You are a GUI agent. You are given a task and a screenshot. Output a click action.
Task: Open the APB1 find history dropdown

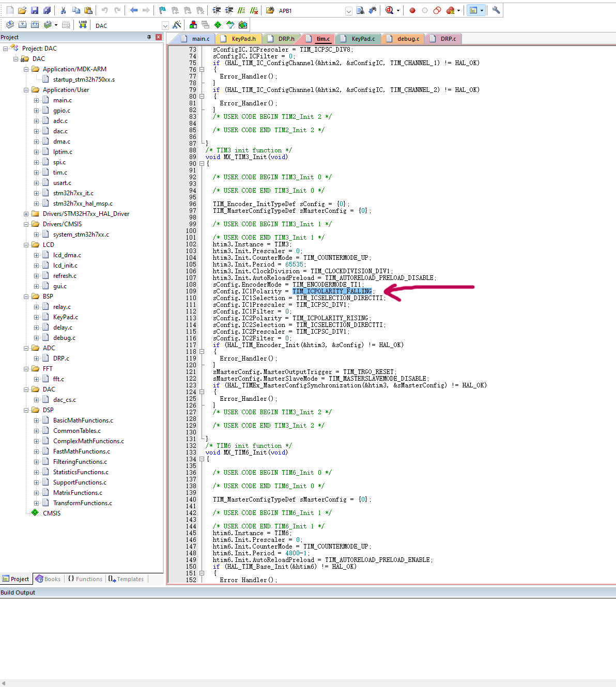pos(348,11)
